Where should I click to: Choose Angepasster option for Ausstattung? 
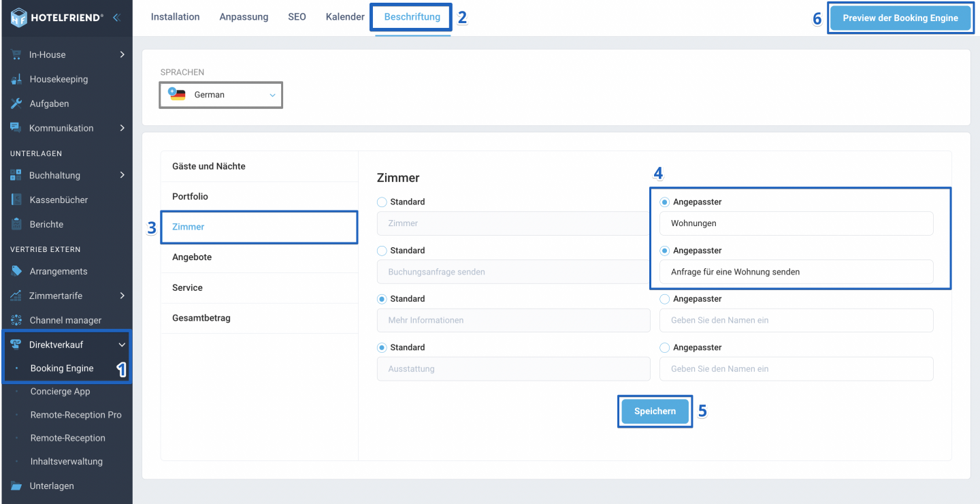pos(664,347)
